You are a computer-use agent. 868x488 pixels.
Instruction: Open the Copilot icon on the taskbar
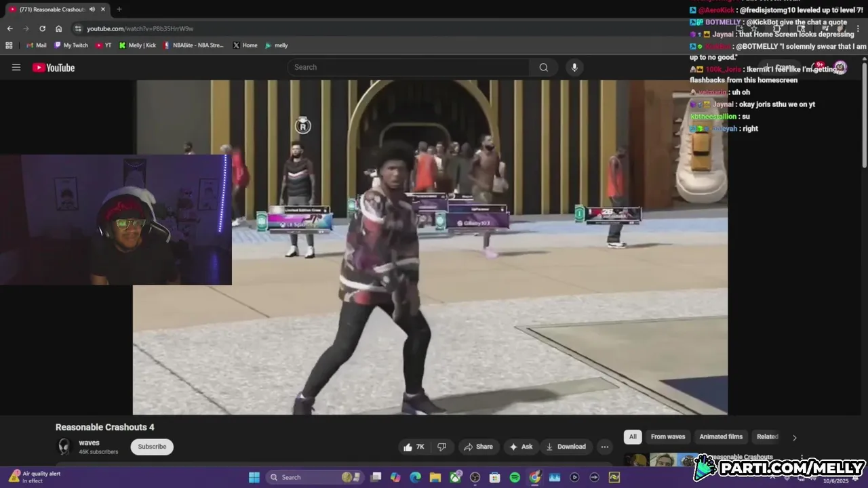coord(395,477)
